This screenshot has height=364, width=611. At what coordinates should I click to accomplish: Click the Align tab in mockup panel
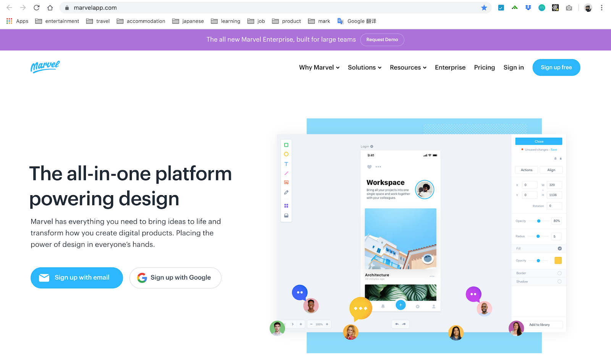[x=551, y=170]
